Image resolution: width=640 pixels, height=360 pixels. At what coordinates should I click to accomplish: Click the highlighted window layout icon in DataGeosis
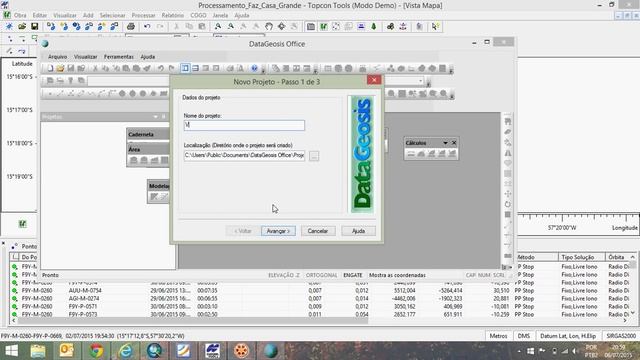[185, 68]
